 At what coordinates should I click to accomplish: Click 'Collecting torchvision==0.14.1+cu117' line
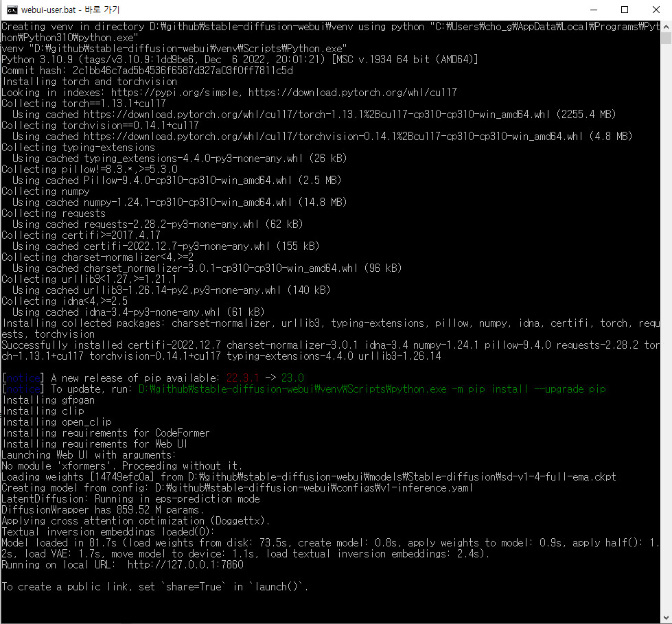[100, 125]
